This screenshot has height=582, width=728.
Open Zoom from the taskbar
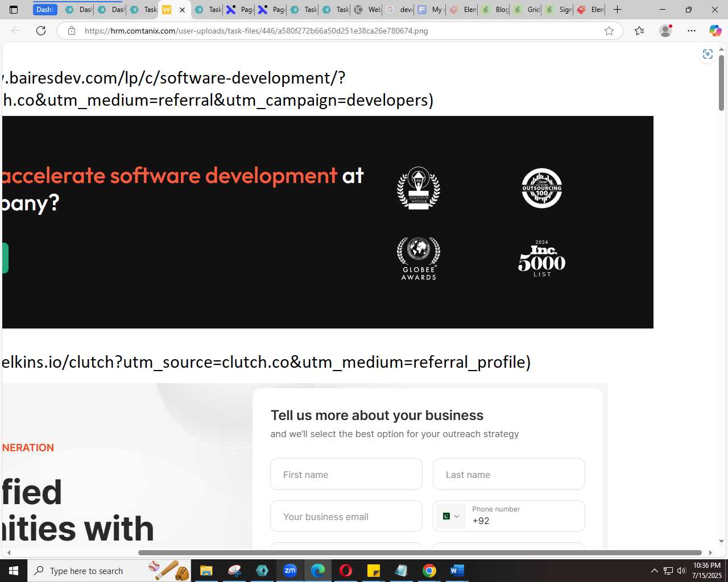click(290, 571)
